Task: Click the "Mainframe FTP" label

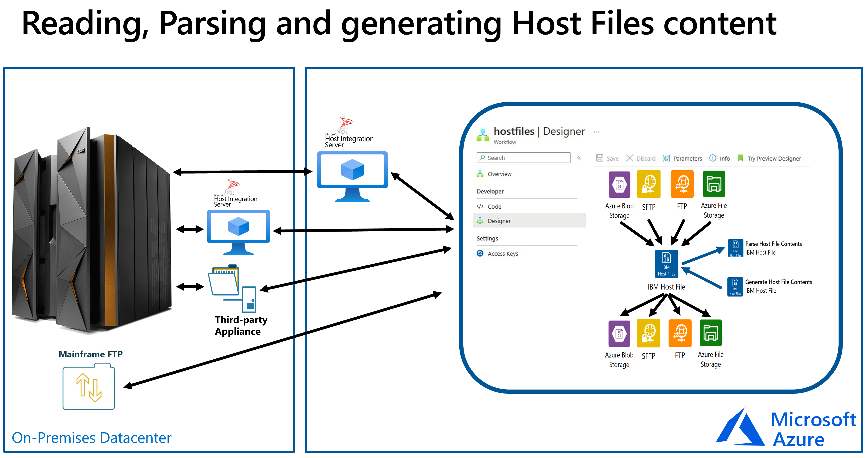Action: pyautogui.click(x=91, y=354)
